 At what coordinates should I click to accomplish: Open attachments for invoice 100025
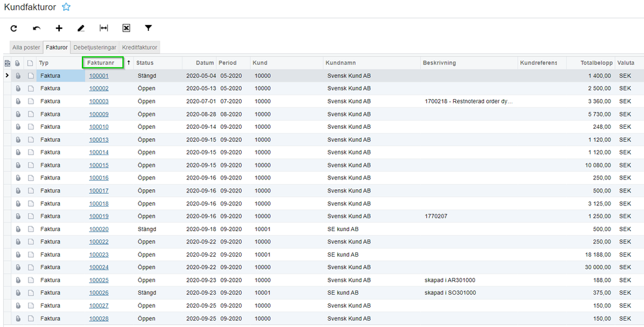(x=17, y=280)
